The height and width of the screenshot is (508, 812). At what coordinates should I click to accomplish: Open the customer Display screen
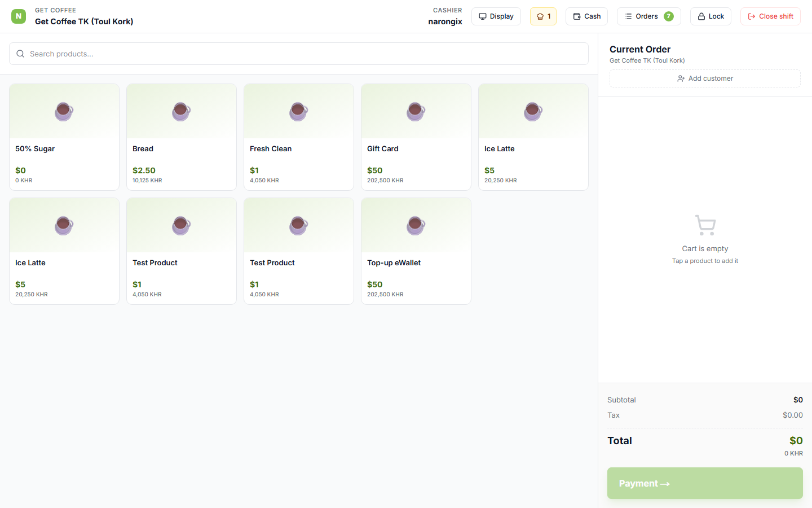click(x=496, y=16)
